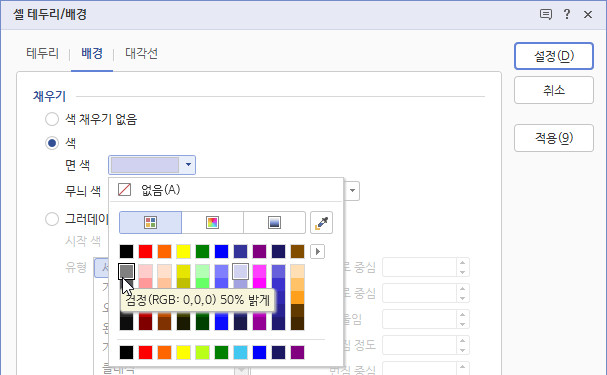Collapse the 면 색 color dropdown
Viewport: 607px width, 375px height.
pyautogui.click(x=188, y=165)
